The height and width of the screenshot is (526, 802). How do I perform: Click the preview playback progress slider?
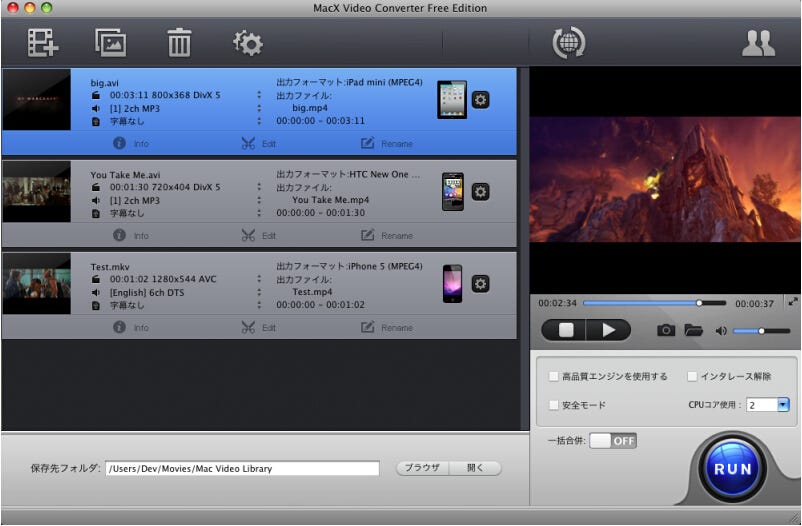(654, 303)
